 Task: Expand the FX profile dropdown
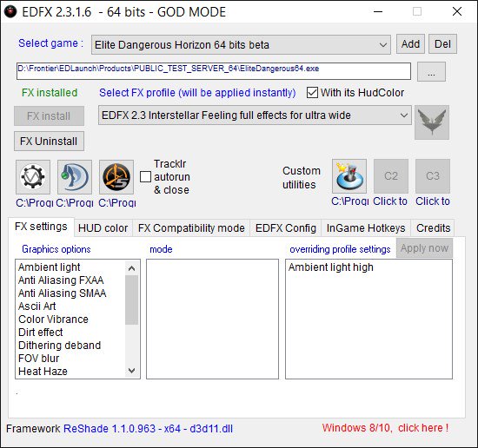tap(255, 115)
